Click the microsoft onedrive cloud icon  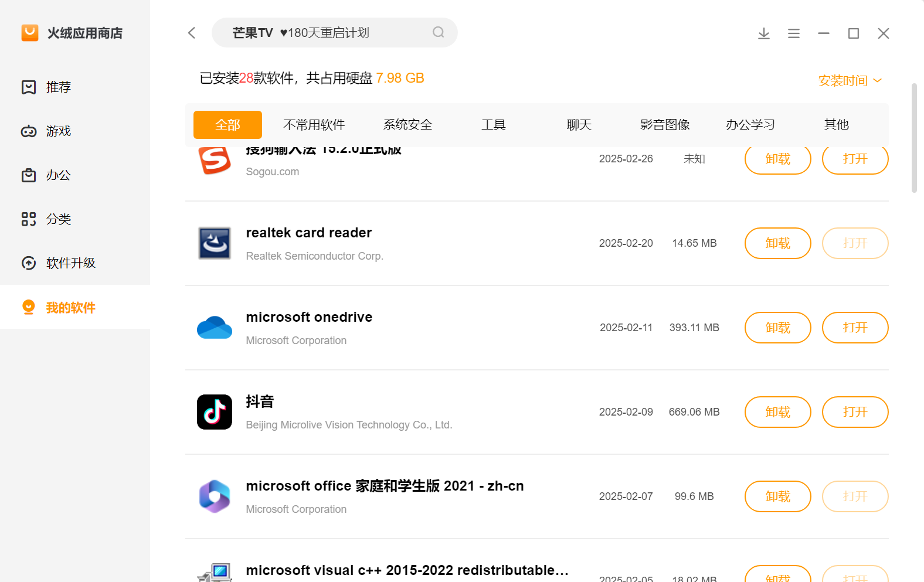[x=215, y=328]
